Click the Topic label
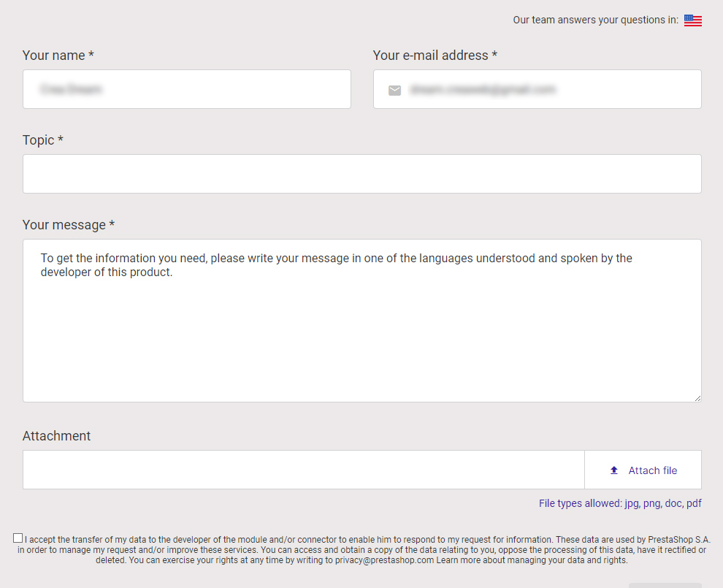This screenshot has height=588, width=723. tap(43, 140)
